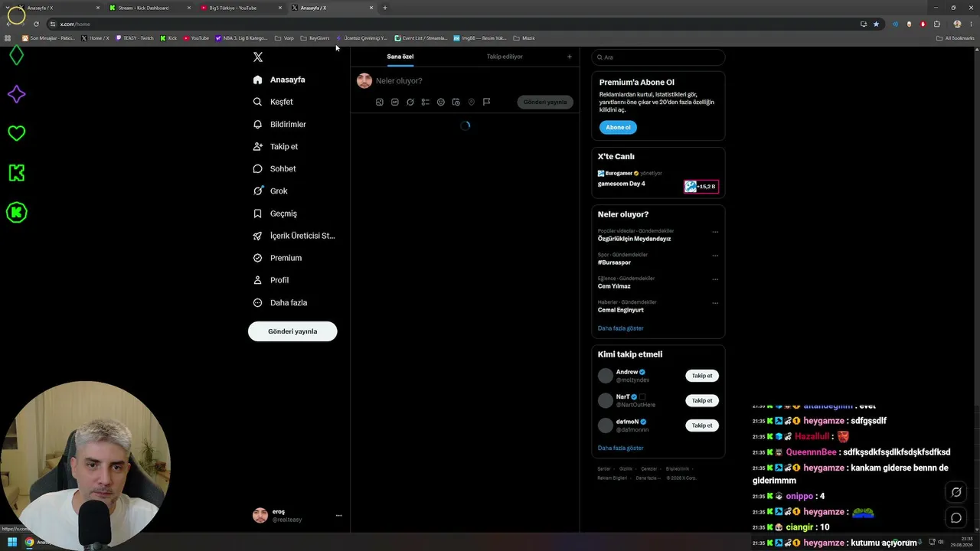Image resolution: width=980 pixels, height=551 pixels.
Task: Open the emoji picker in composer
Action: 440,102
